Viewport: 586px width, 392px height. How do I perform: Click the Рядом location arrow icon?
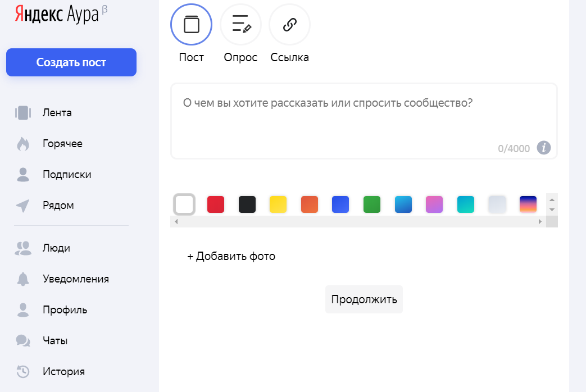pos(23,205)
